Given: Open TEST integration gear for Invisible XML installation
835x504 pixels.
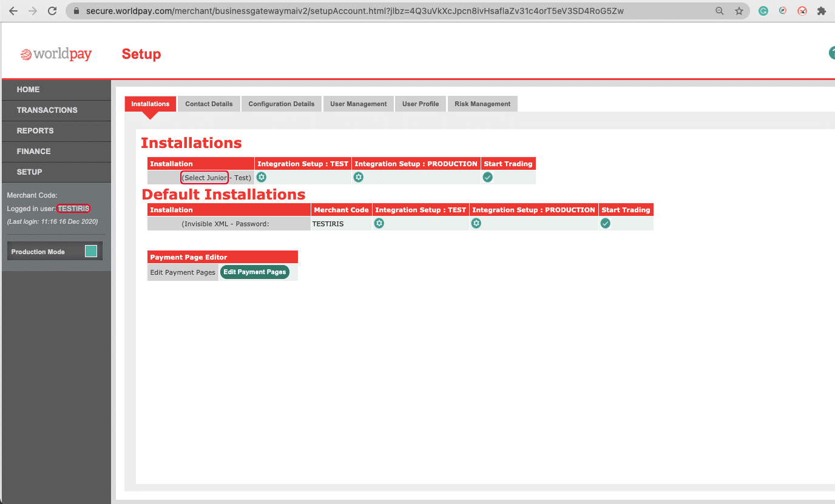Looking at the screenshot, I should [379, 224].
